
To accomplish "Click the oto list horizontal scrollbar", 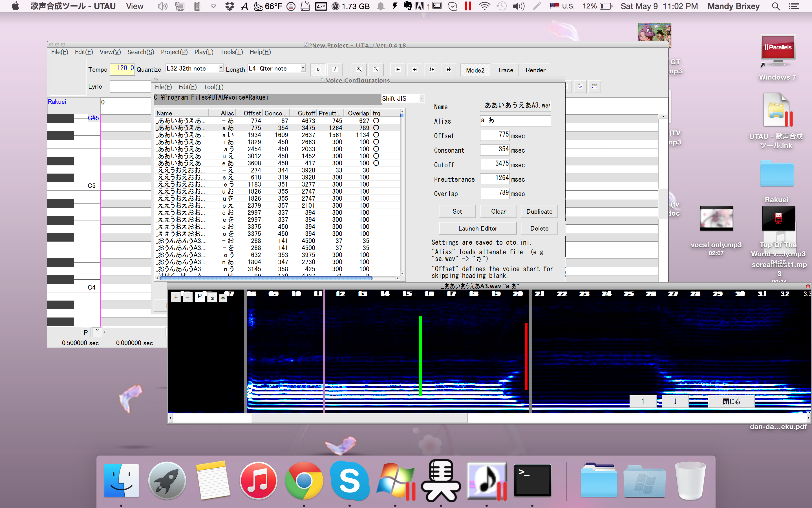I will pos(266,278).
